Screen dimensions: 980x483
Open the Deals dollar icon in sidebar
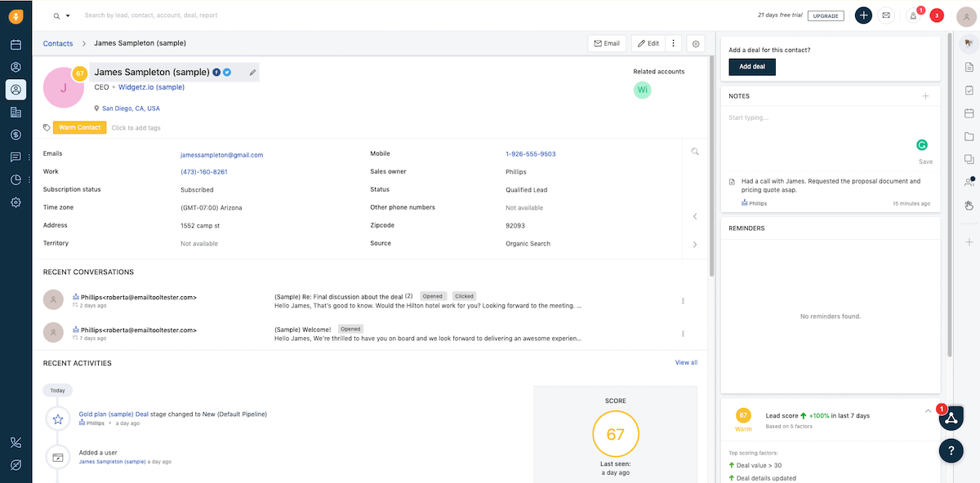pos(16,135)
